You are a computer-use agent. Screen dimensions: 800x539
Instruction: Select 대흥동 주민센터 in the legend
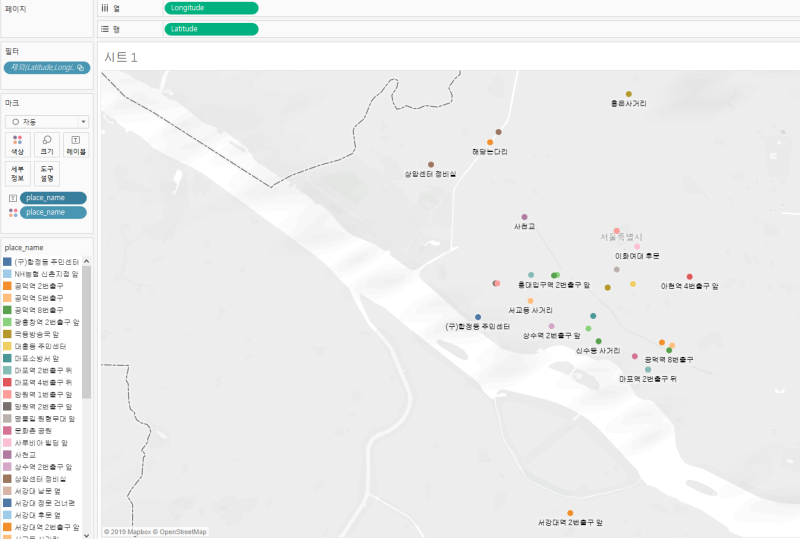click(40, 346)
